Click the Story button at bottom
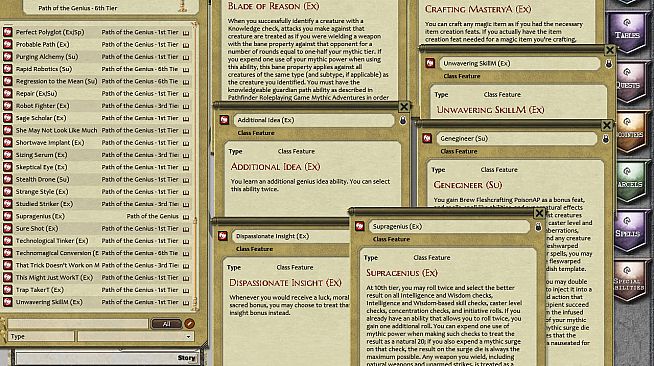Screen dimensions: 654x366 [x=186, y=358]
